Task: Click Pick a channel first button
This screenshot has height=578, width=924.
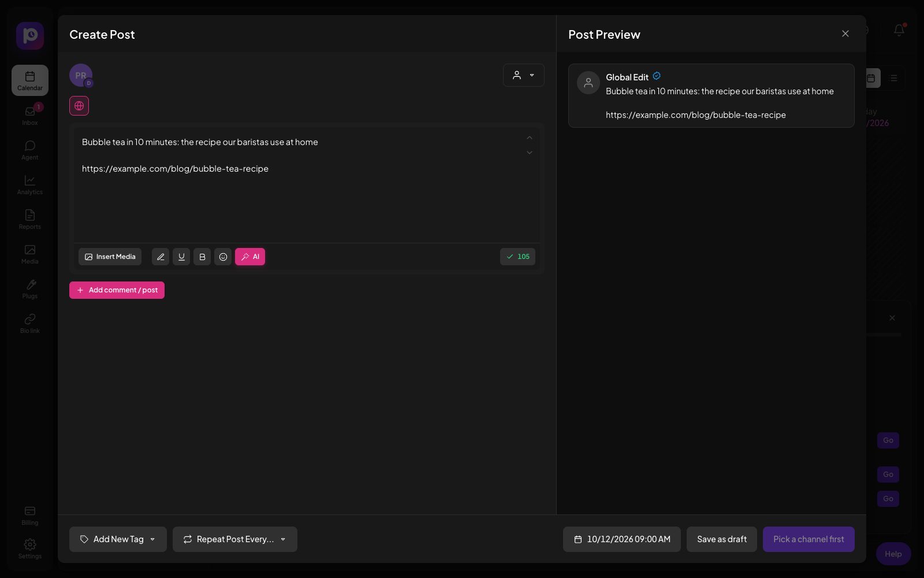Action: click(808, 539)
